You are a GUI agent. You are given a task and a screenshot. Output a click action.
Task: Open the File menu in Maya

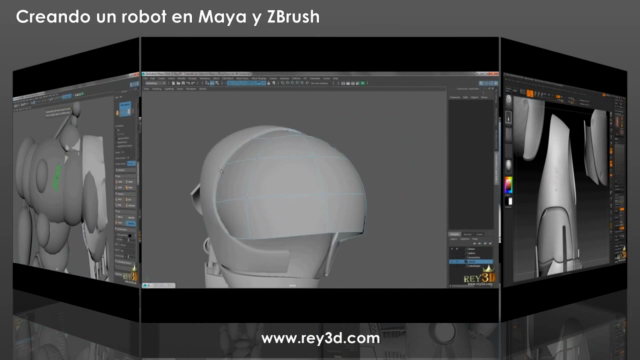click(x=145, y=78)
